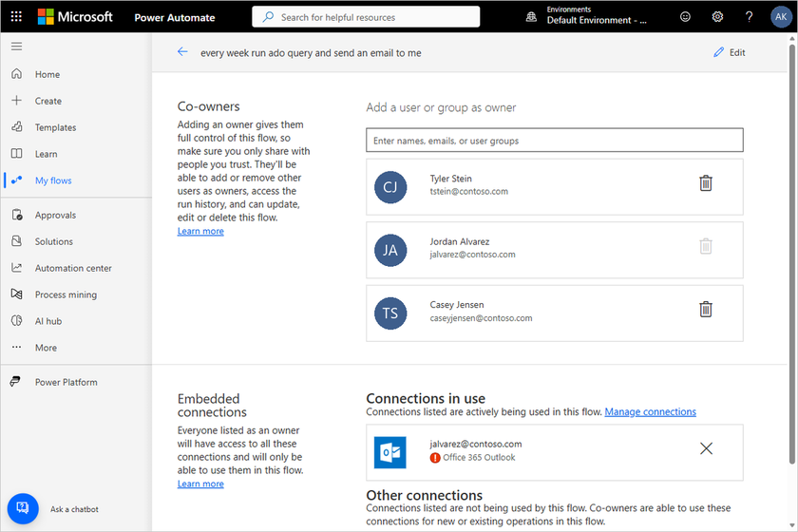Click the Edit button
Screen dimensions: 798x532
(730, 52)
